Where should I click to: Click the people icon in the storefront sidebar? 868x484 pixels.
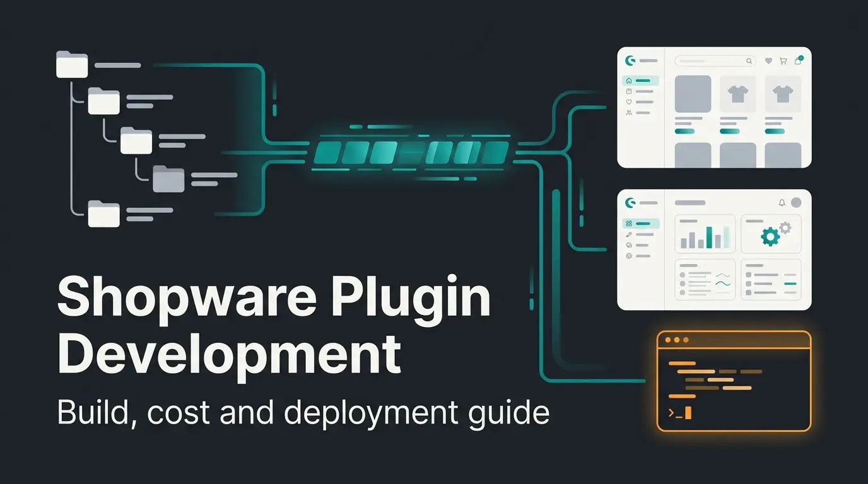pyautogui.click(x=629, y=113)
